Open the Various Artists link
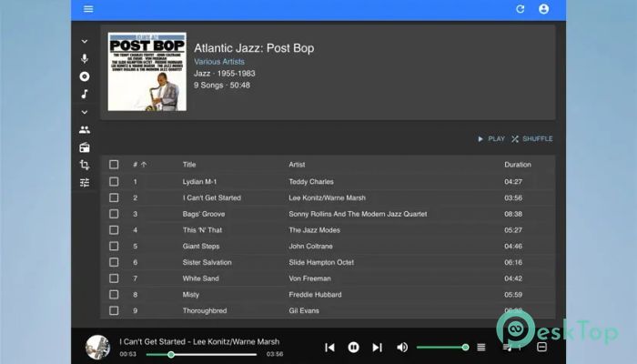Image resolution: width=637 pixels, height=364 pixels. [x=219, y=62]
